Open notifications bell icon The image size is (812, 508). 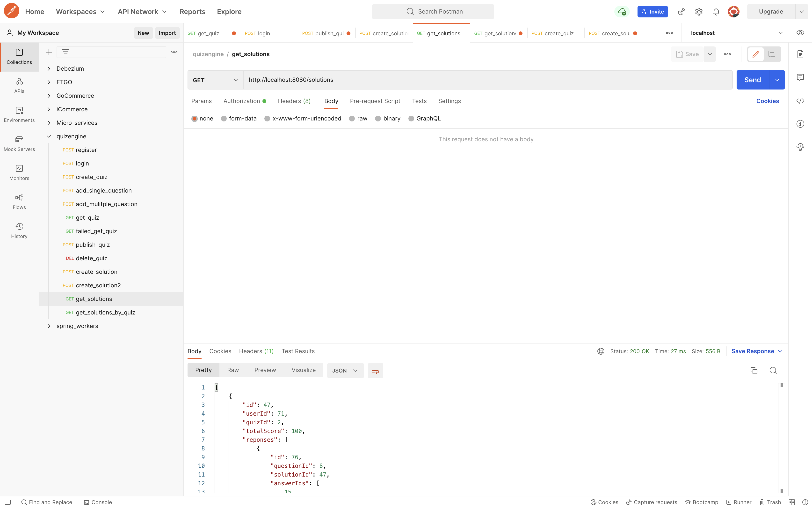(716, 11)
